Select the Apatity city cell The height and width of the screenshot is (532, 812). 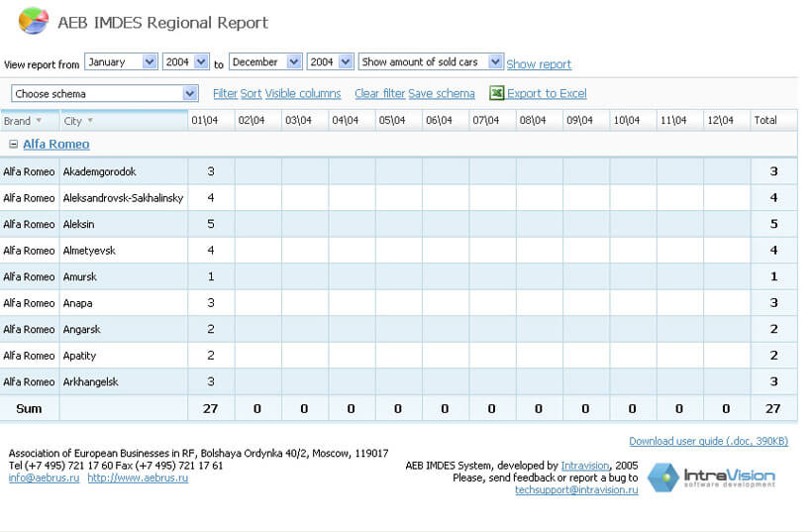coord(123,356)
